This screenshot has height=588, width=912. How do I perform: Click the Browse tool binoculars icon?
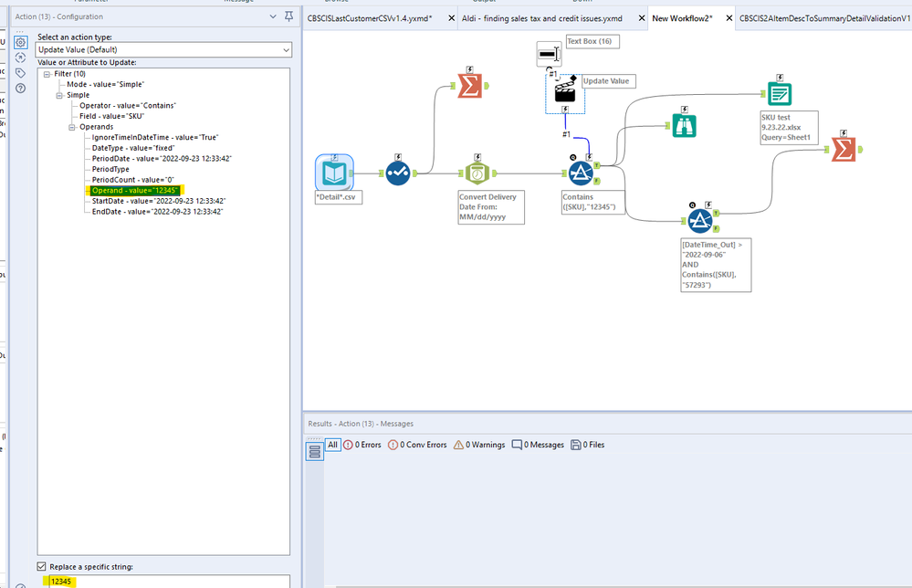pos(684,126)
